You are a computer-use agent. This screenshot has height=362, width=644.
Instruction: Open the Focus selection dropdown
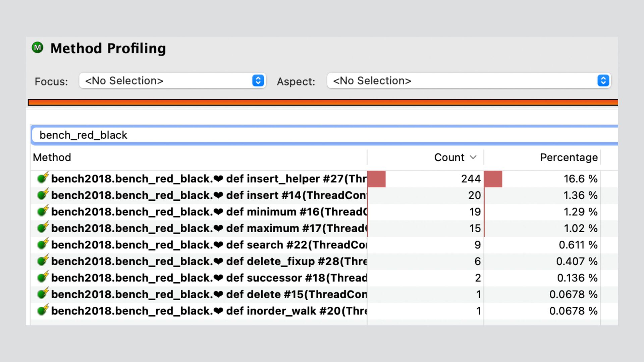point(172,81)
